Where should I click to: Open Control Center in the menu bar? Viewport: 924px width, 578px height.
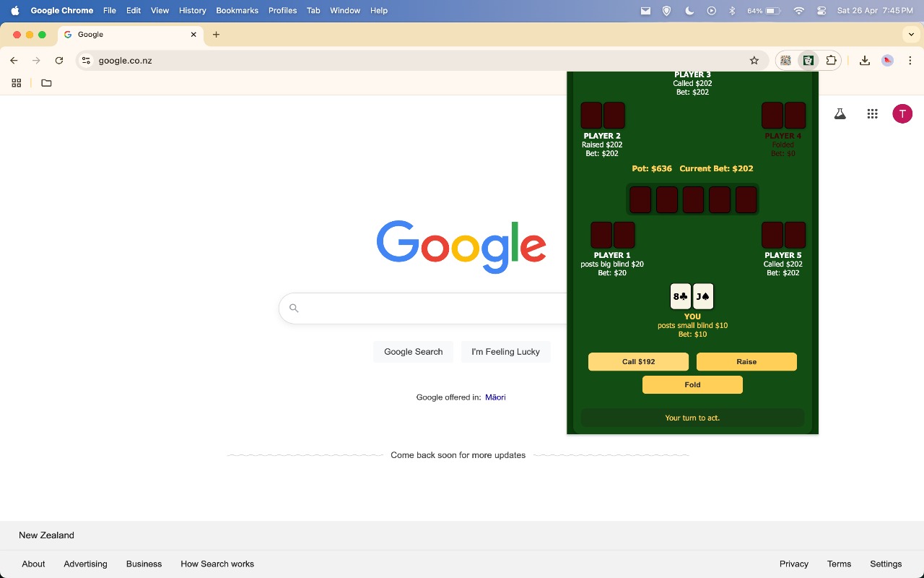click(821, 11)
